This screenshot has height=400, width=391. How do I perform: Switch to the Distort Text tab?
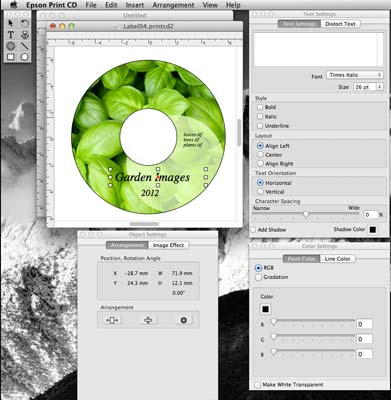tap(340, 24)
